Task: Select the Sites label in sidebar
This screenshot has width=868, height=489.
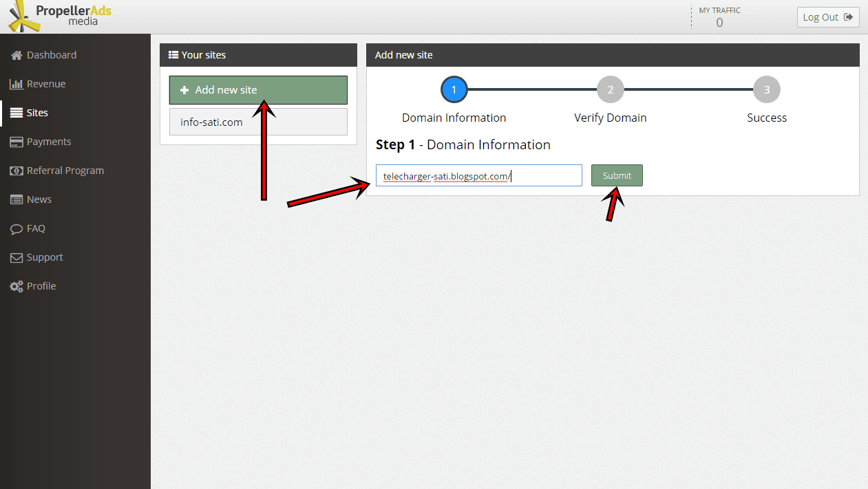Action: (x=37, y=113)
